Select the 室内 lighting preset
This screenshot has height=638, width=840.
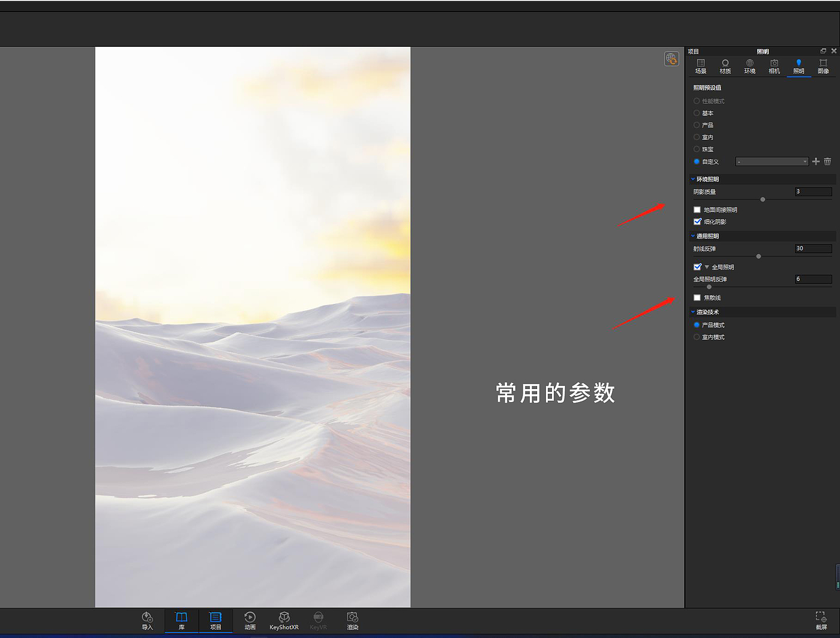click(697, 137)
